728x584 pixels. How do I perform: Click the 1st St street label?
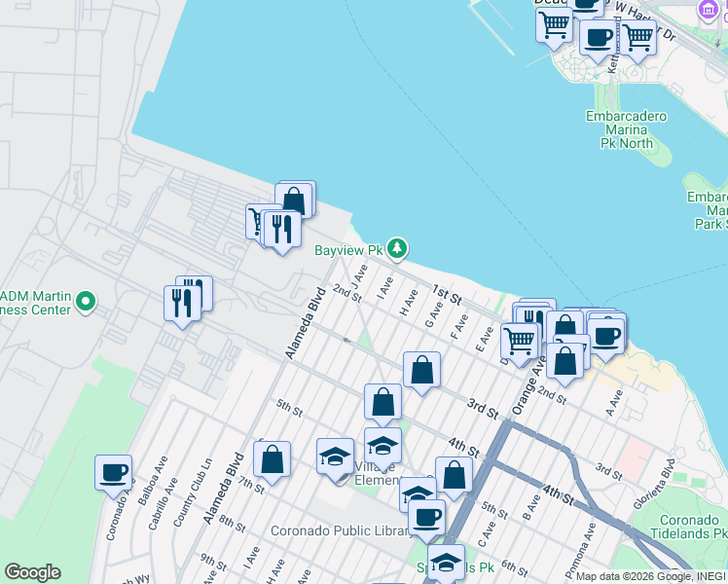[447, 295]
